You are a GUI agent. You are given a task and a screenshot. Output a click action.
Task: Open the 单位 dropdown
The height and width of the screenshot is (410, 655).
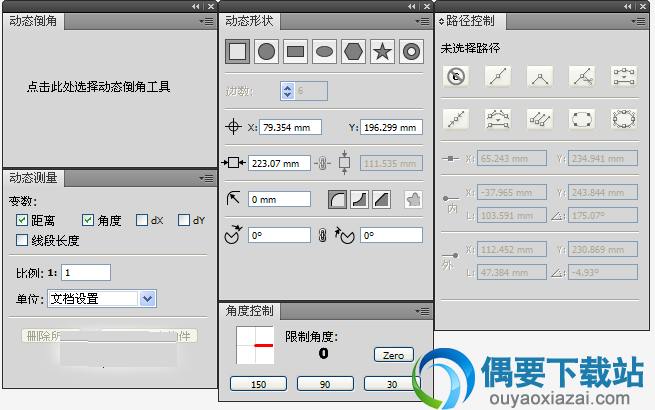pyautogui.click(x=147, y=299)
